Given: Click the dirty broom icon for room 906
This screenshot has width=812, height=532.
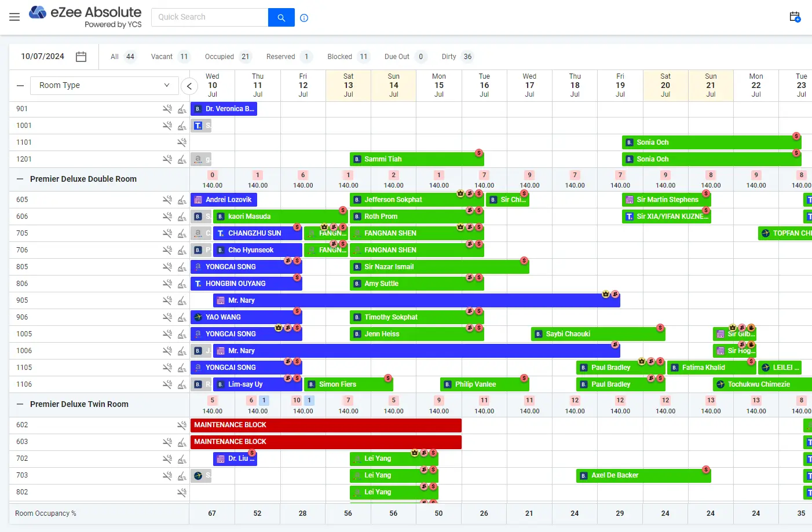Looking at the screenshot, I should (182, 317).
